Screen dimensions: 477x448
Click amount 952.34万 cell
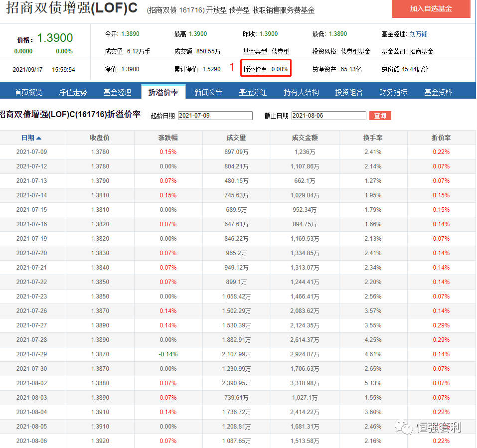(x=305, y=210)
